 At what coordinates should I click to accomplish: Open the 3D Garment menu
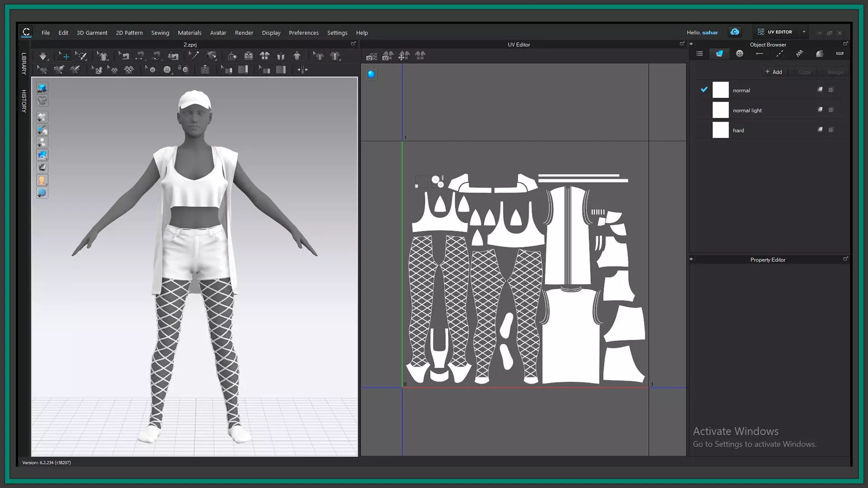[92, 33]
